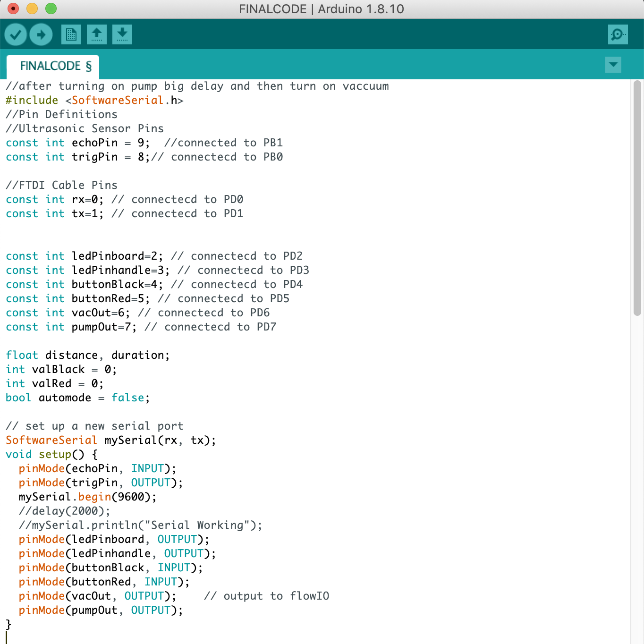Select the FINALCODE tab
Screen dimensions: 644x644
point(53,66)
